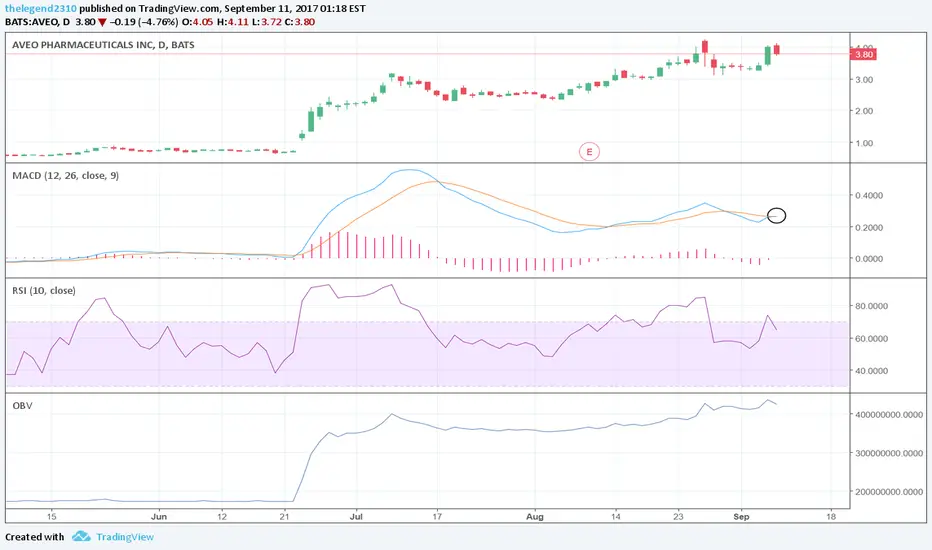Click the 21 date axis label
Image resolution: width=932 pixels, height=550 pixels.
click(x=284, y=517)
